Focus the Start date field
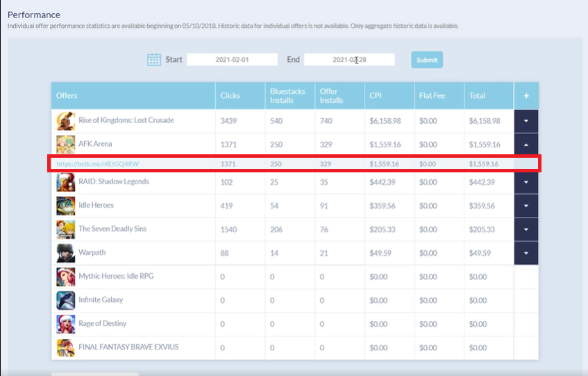The image size is (588, 376). tap(232, 60)
